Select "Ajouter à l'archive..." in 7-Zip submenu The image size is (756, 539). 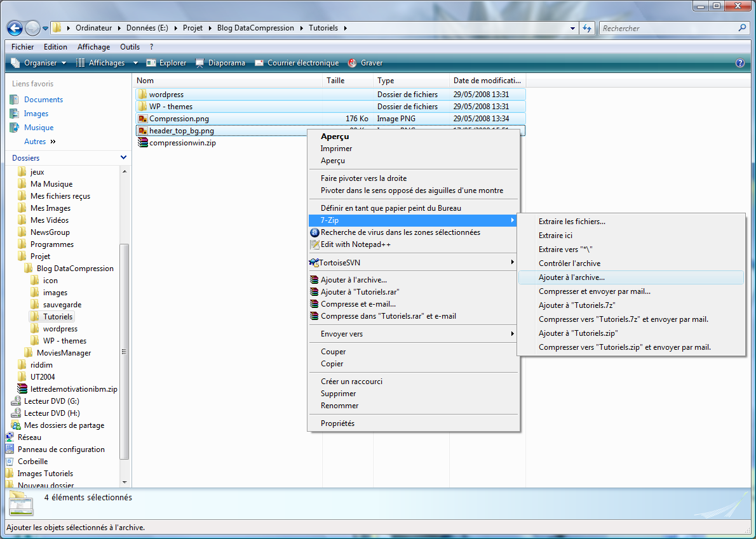coord(572,277)
